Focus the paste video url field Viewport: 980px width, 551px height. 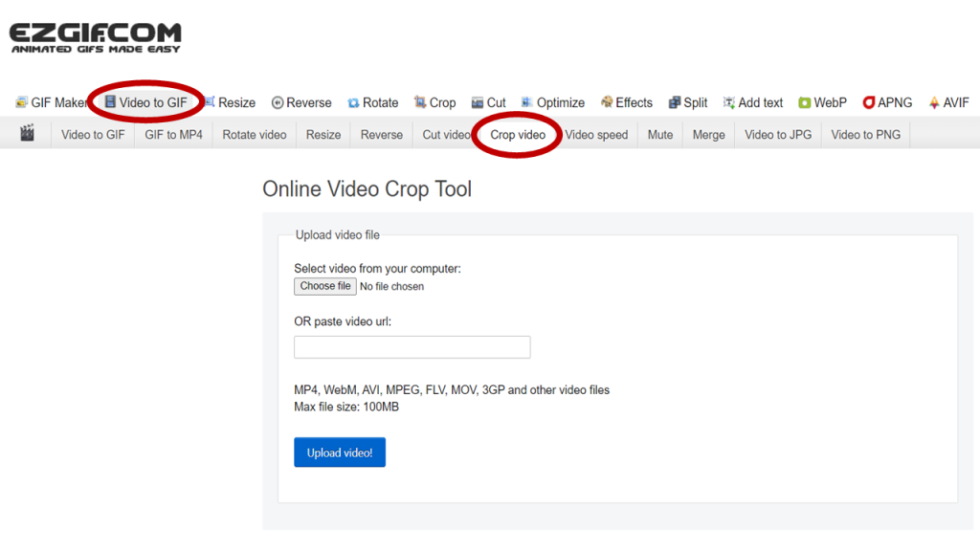[x=412, y=347]
